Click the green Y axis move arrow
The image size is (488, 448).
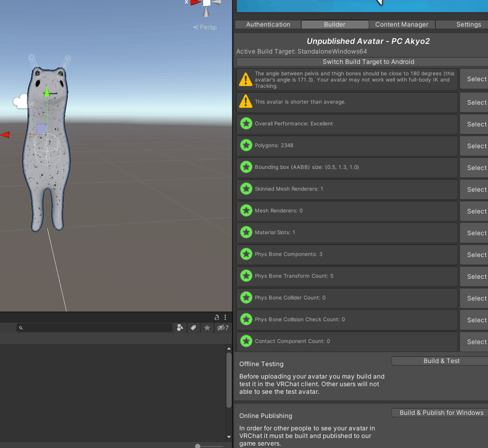(x=47, y=92)
